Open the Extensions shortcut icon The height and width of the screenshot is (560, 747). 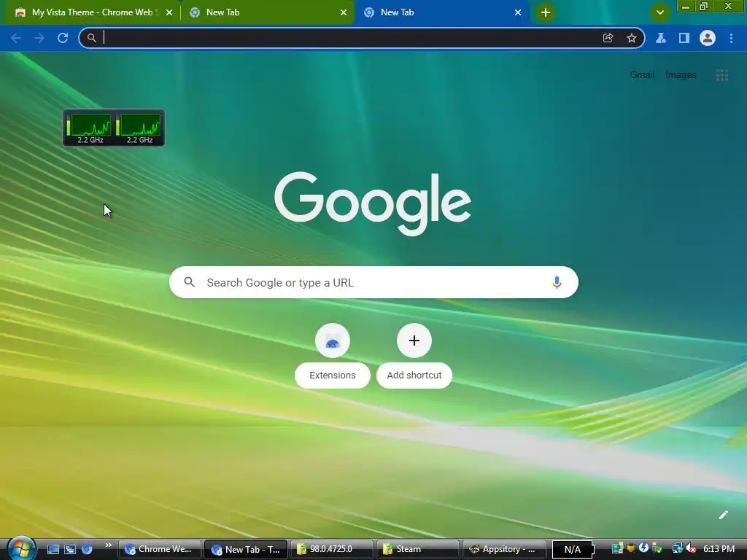(333, 341)
